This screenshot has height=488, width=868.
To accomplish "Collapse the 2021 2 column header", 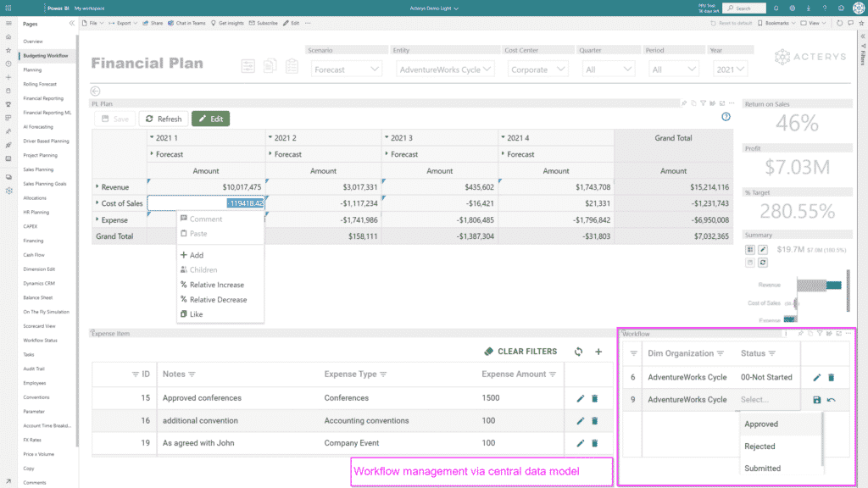I will point(270,137).
